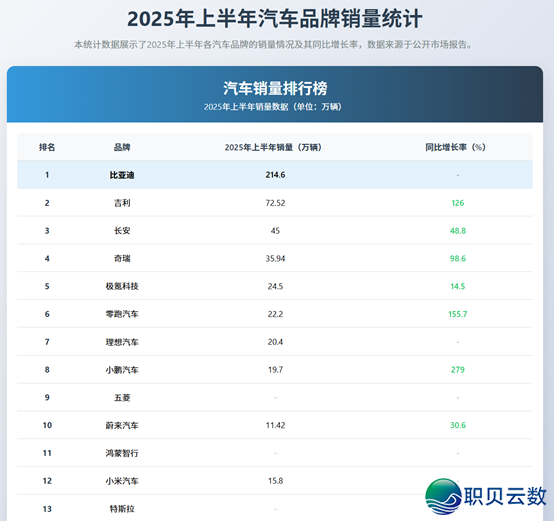Click the page title 2025年上半年汽车品牌销量统计

tap(275, 19)
